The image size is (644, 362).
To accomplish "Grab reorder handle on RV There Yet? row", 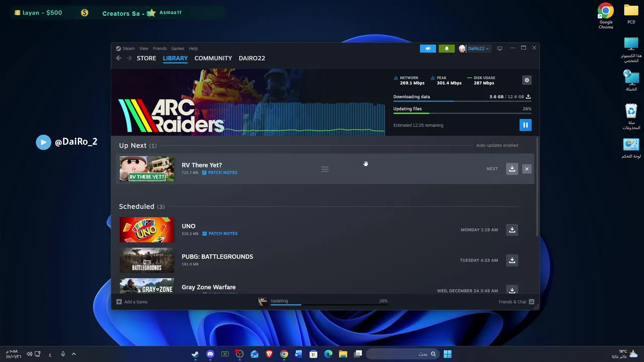I will [x=325, y=169].
